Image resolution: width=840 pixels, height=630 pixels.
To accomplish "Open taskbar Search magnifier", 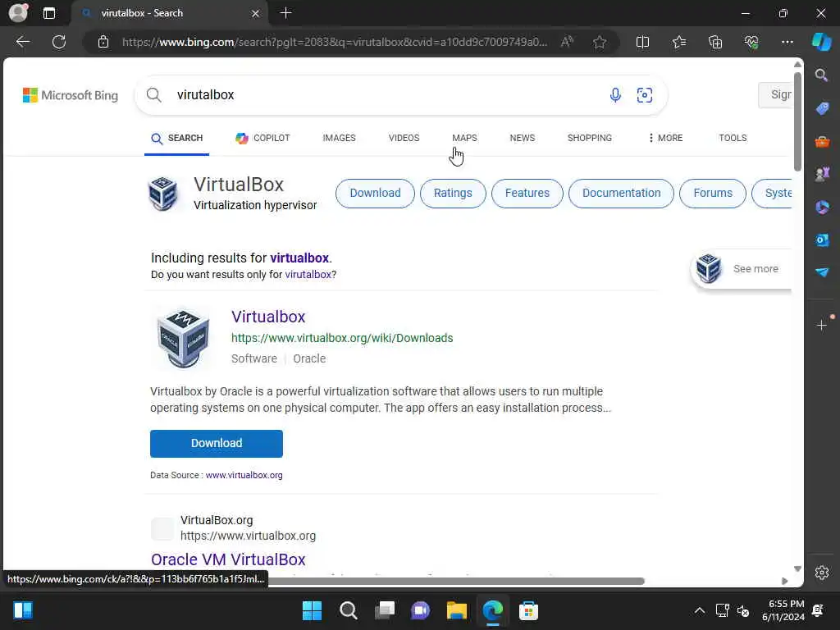I will point(348,610).
